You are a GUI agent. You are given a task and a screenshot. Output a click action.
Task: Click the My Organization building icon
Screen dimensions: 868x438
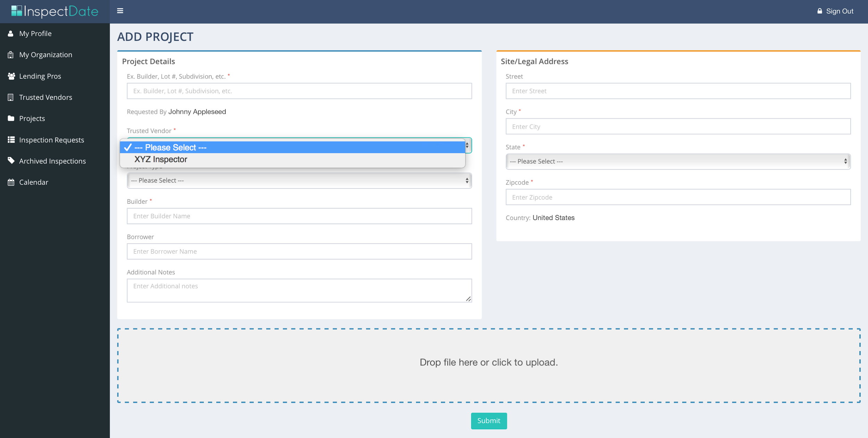[x=11, y=55]
